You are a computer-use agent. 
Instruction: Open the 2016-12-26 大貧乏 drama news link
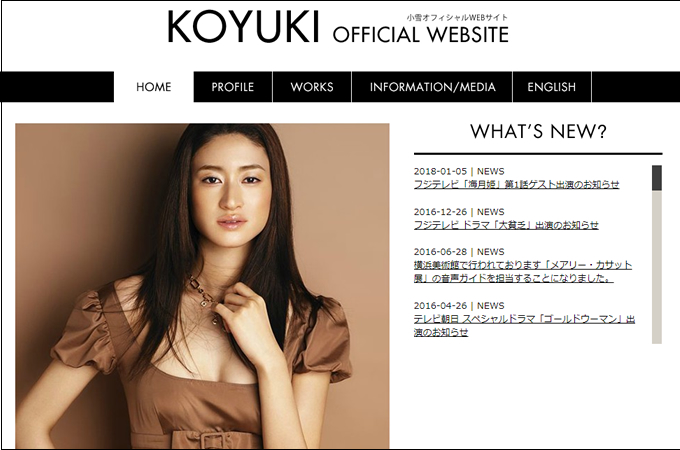(x=506, y=225)
